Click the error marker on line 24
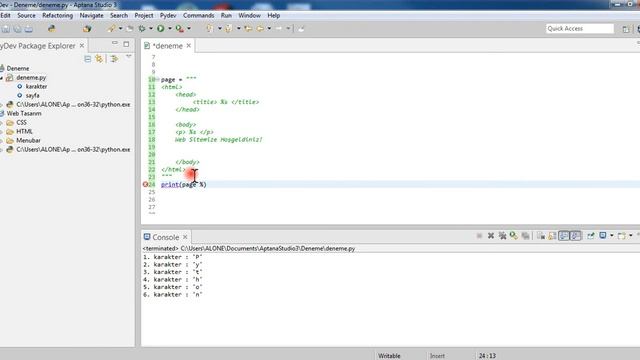 [x=145, y=184]
